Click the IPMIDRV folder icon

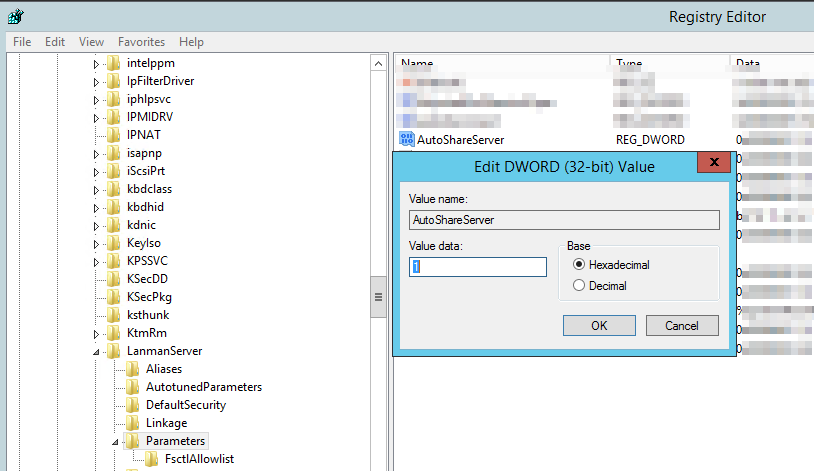tap(114, 117)
